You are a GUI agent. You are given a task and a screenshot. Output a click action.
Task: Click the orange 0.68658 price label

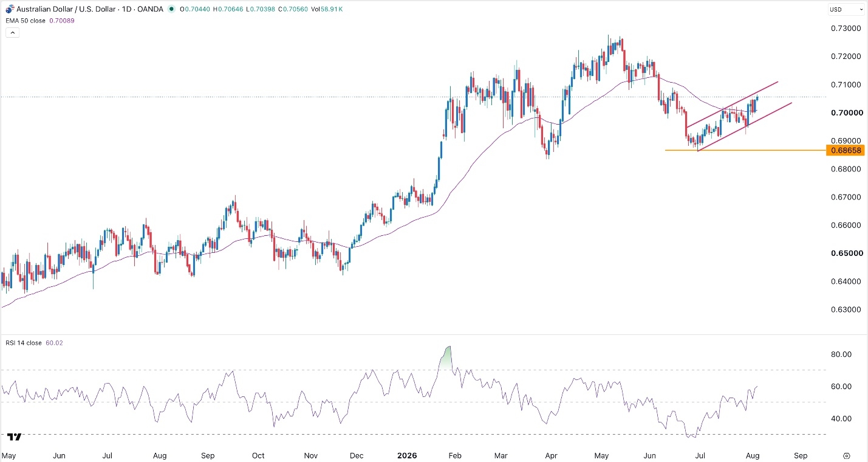[846, 150]
